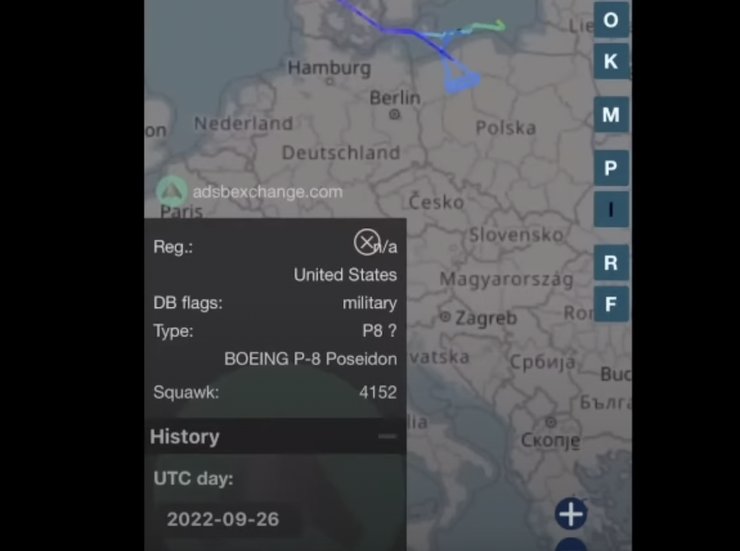Zoom out with the minus button
The image size is (740, 551).
(571, 545)
